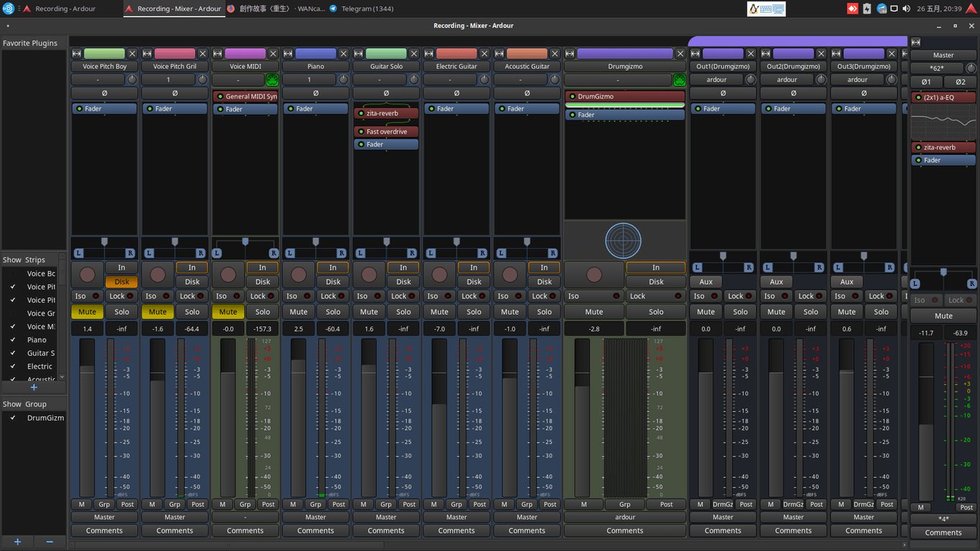Screen dimensions: 980x551
Task: Toggle Guitar S checkbox in strips list
Action: point(12,353)
